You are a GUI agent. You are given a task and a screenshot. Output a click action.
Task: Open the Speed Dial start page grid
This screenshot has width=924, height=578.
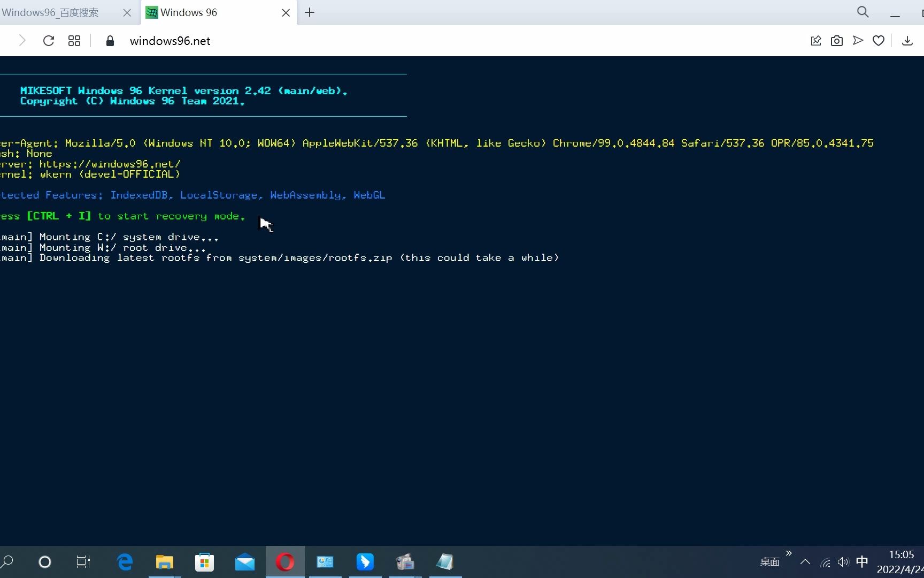(74, 41)
